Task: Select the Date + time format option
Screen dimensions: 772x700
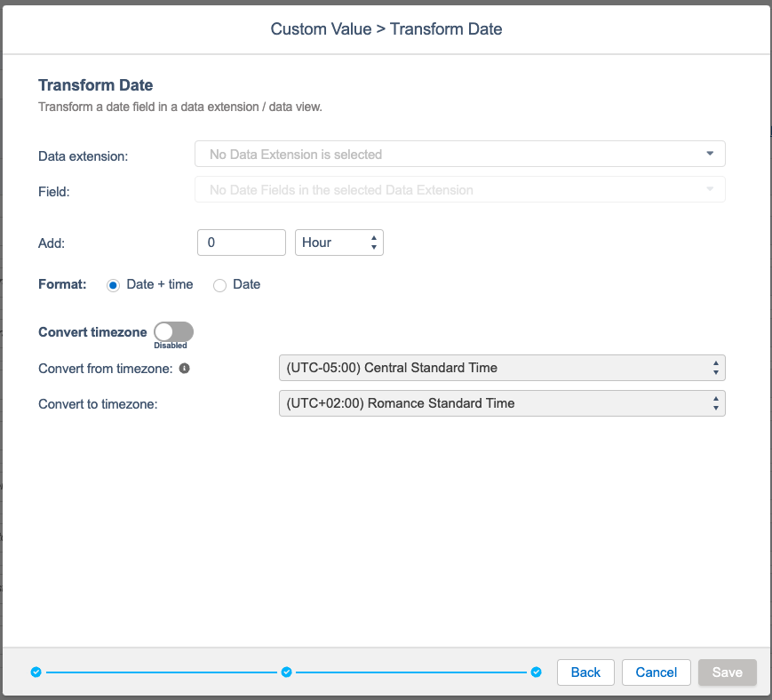Action: [113, 284]
